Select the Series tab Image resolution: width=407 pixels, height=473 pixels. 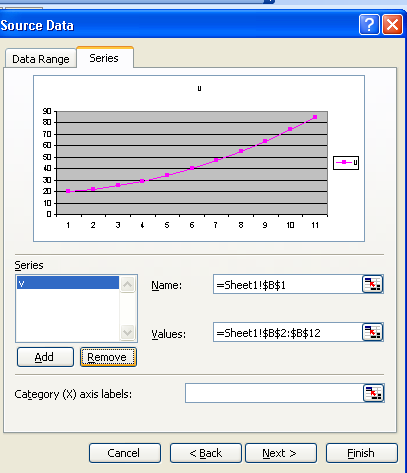(104, 58)
